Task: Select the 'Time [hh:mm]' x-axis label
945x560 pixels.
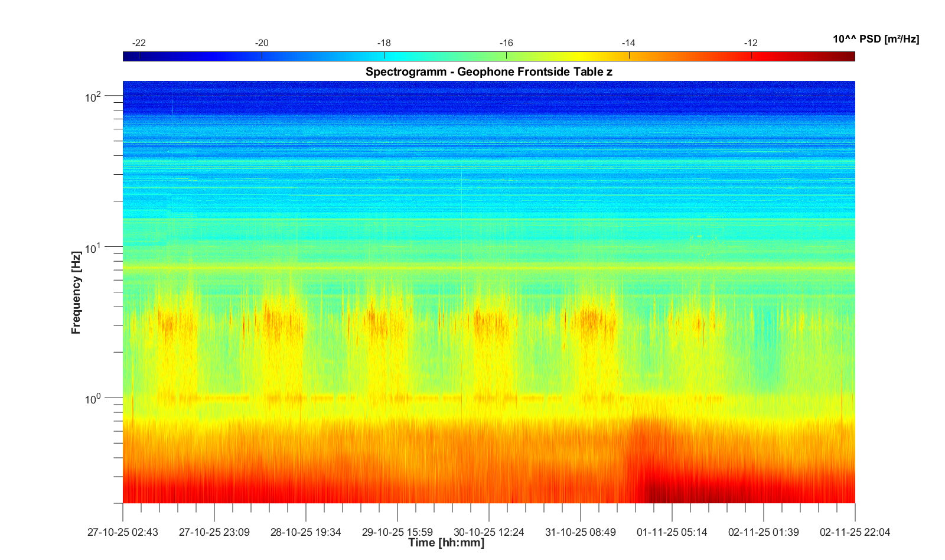Action: [x=446, y=543]
